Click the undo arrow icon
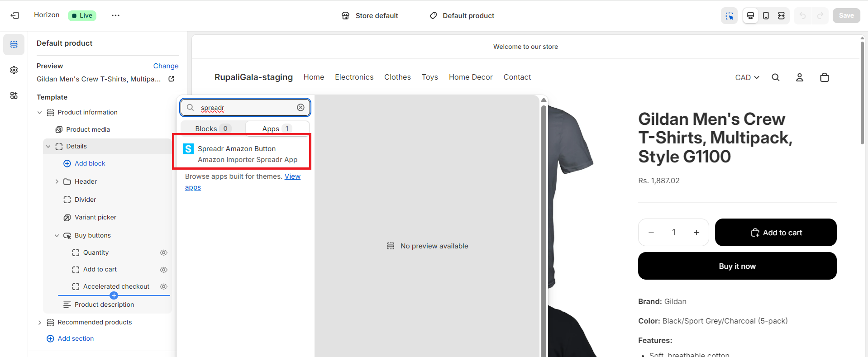The height and width of the screenshot is (357, 868). pyautogui.click(x=802, y=16)
